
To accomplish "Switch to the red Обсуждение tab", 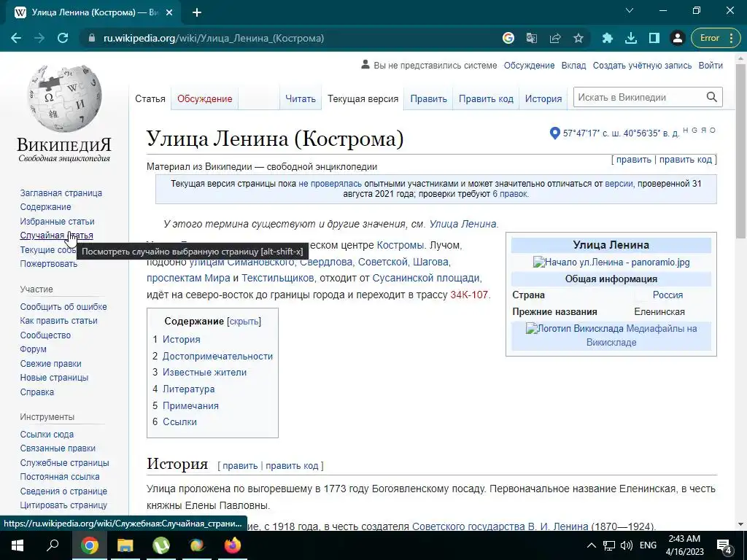I will (205, 98).
